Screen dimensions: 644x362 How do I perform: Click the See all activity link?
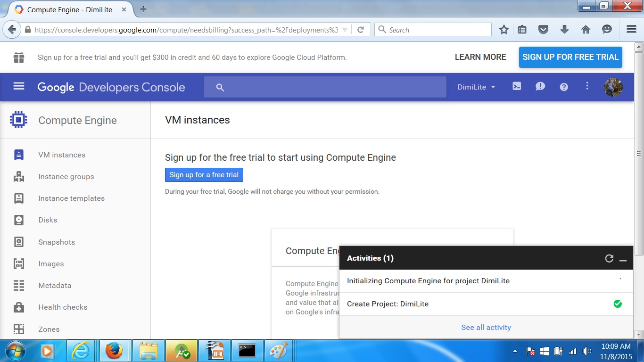[486, 328]
